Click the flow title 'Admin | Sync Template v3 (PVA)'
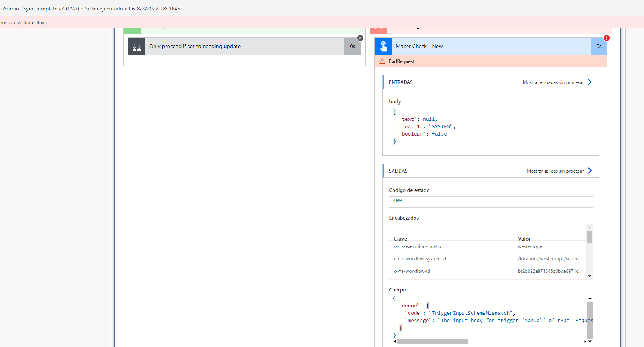 pyautogui.click(x=41, y=9)
